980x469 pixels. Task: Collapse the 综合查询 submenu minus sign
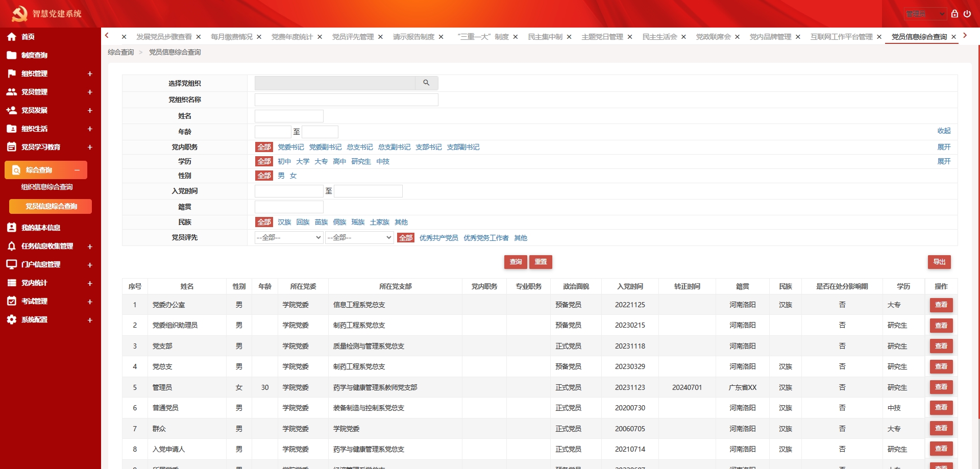coord(77,170)
